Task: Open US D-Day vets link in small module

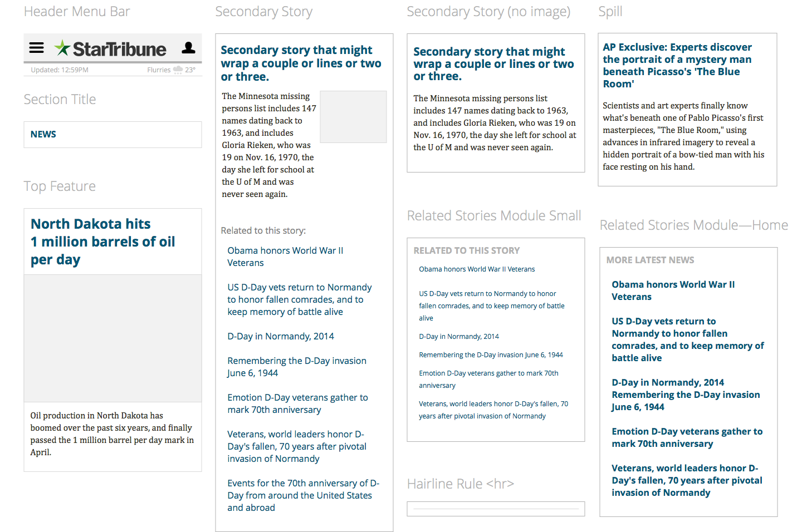Action: 492,306
